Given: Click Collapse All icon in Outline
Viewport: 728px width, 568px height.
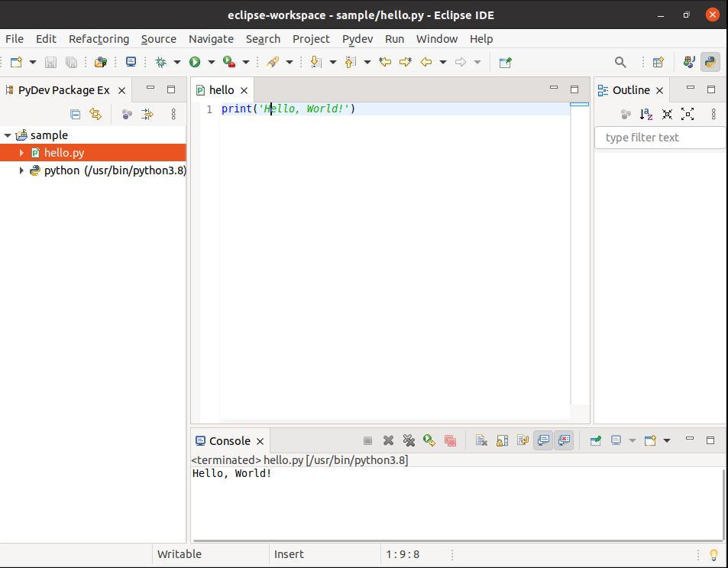Looking at the screenshot, I should (667, 115).
